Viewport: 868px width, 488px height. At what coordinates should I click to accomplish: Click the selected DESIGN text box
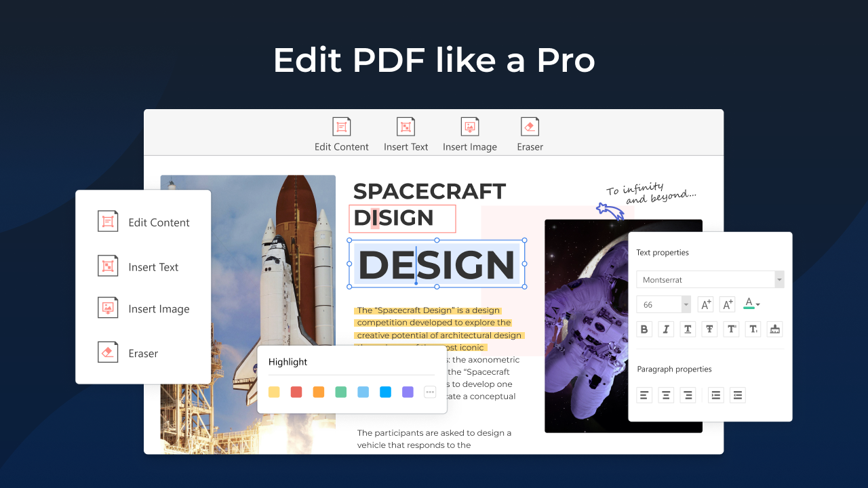[437, 265]
